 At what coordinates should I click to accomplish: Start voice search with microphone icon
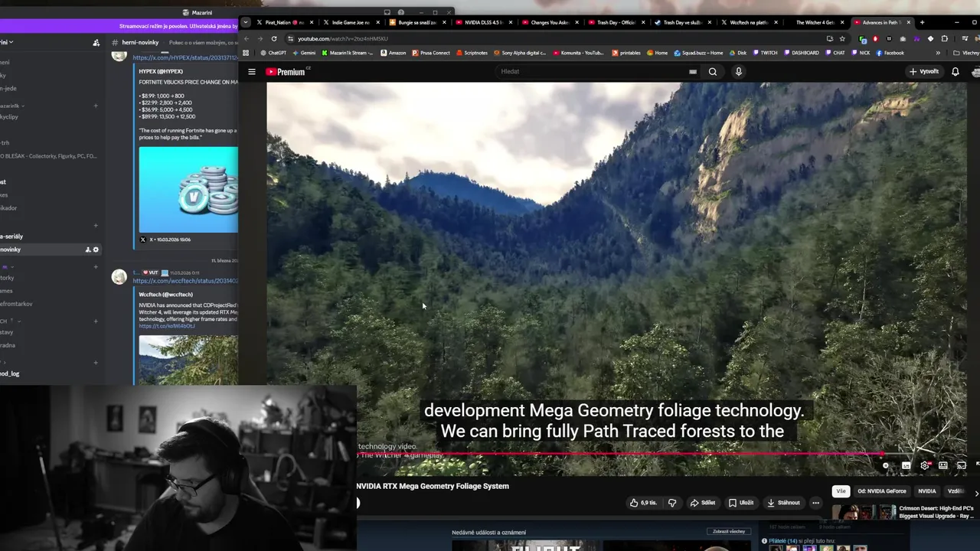tap(738, 71)
